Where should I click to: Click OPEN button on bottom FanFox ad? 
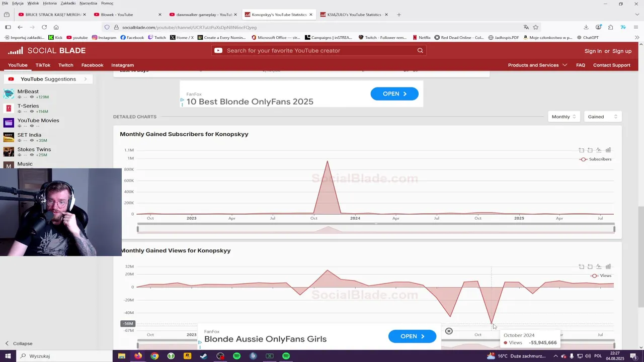tap(412, 336)
